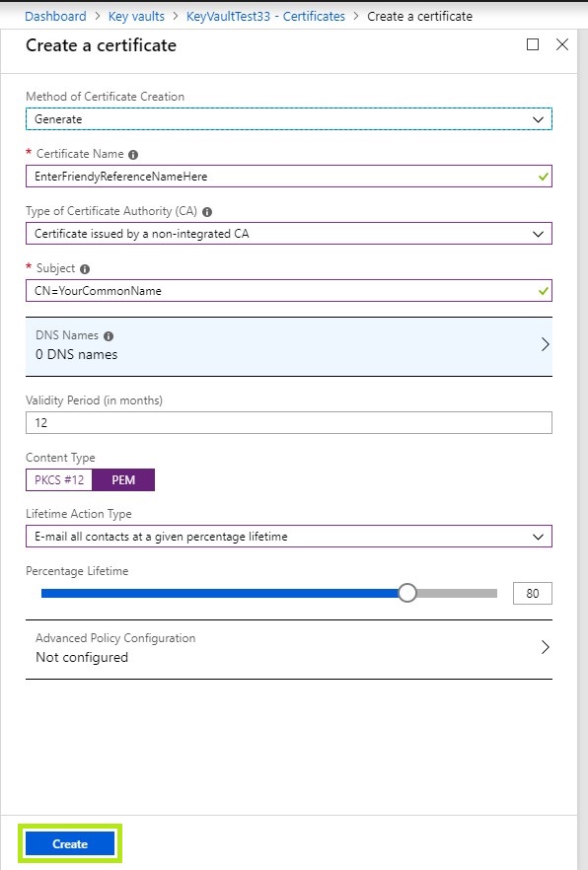Click the DNS Names info icon
Viewport: 588px width, 870px height.
pos(109,336)
